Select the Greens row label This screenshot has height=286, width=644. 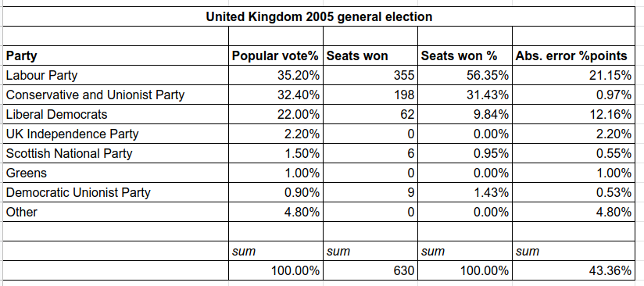(x=116, y=173)
